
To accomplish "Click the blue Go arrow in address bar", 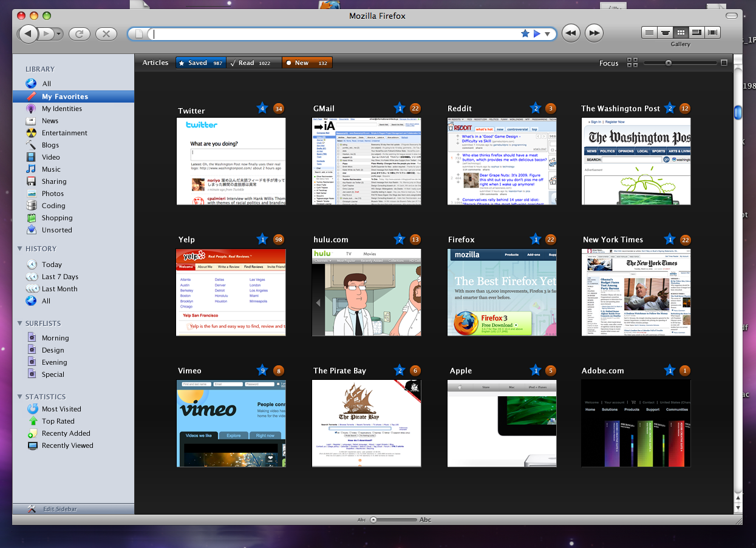I will coord(537,34).
